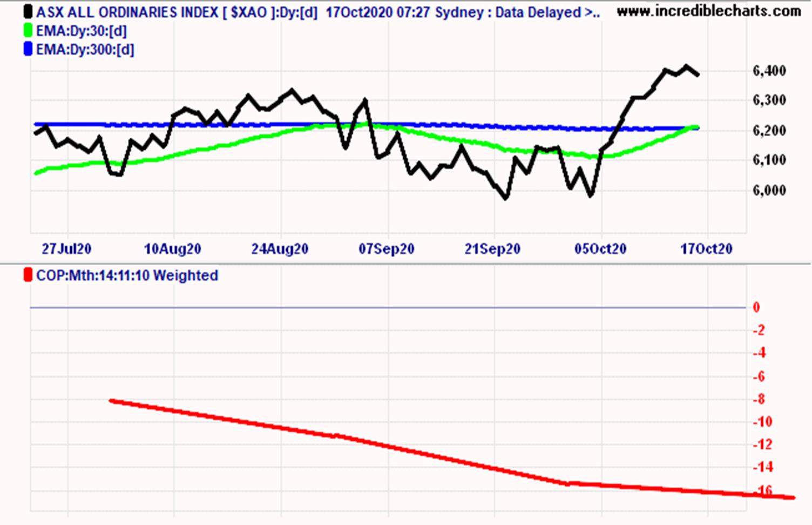Click the green EMA 30 legend swatch
The height and width of the screenshot is (525, 812).
pyautogui.click(x=28, y=31)
